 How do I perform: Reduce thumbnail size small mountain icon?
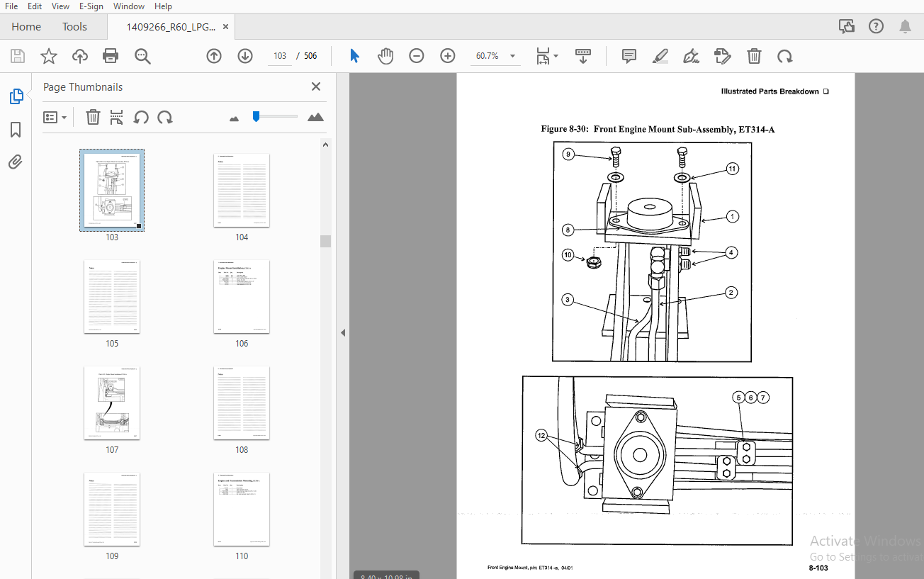point(235,118)
